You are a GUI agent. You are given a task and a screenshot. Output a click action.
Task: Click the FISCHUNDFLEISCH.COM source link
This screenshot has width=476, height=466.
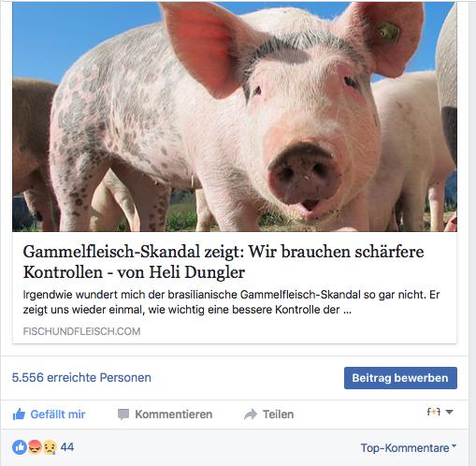[81, 331]
